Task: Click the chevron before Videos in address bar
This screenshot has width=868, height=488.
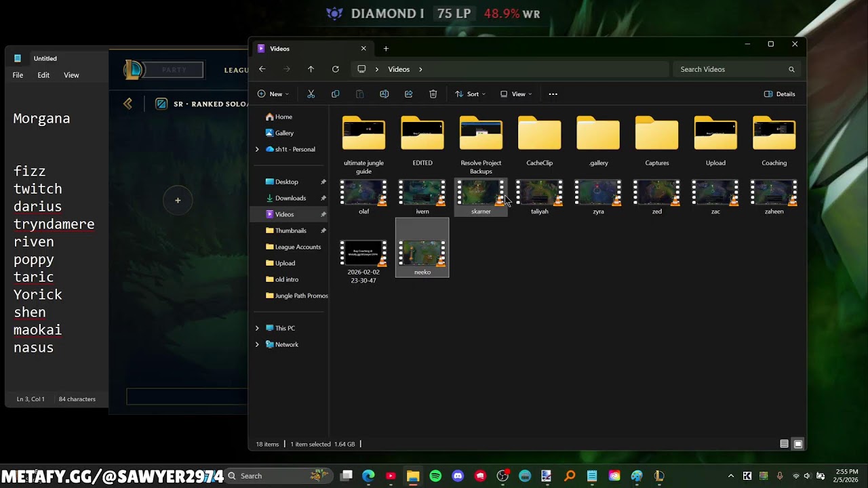Action: point(377,69)
